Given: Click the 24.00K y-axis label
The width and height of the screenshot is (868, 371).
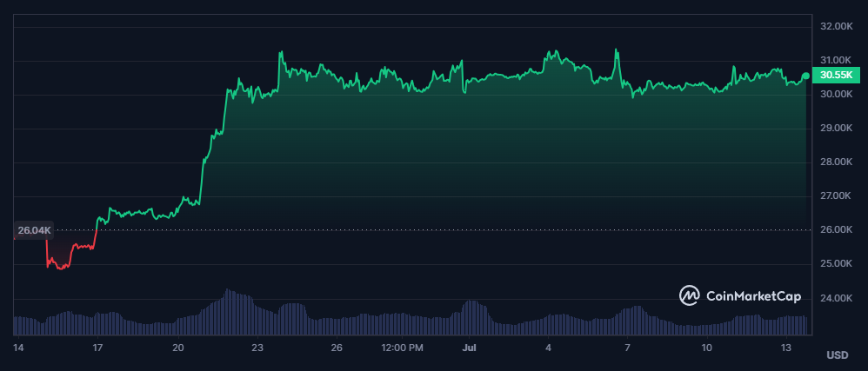Looking at the screenshot, I should point(836,299).
